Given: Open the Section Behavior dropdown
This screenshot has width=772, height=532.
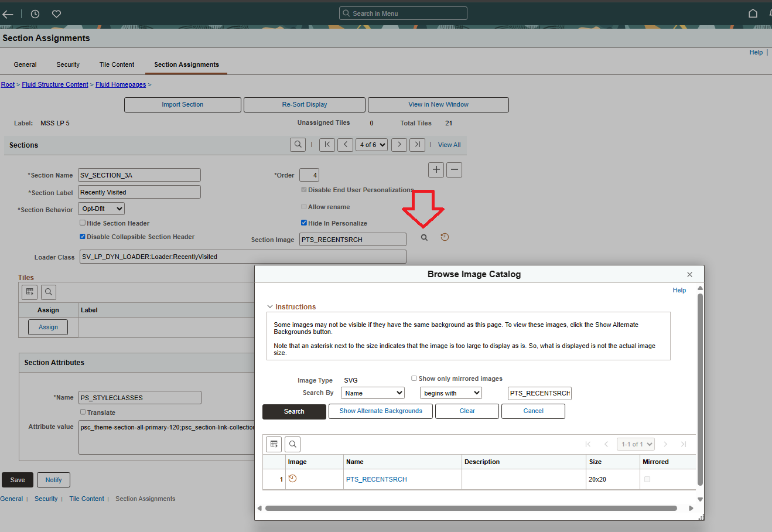Looking at the screenshot, I should tap(101, 208).
